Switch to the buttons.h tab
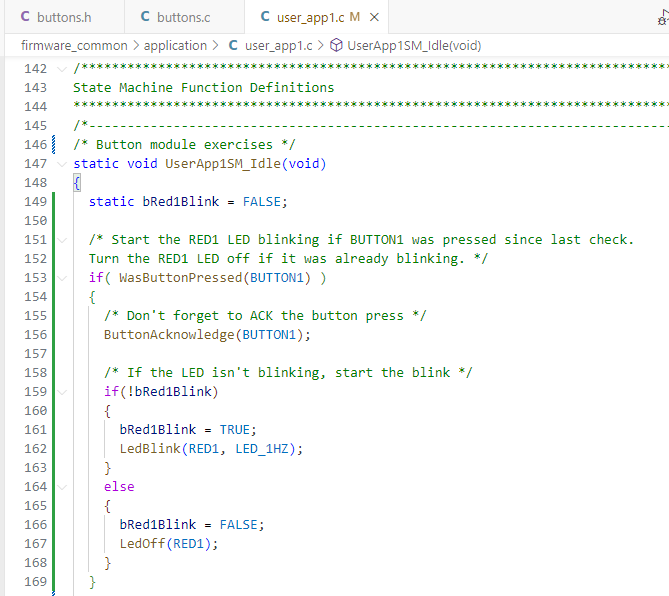The width and height of the screenshot is (669, 596). 64,17
